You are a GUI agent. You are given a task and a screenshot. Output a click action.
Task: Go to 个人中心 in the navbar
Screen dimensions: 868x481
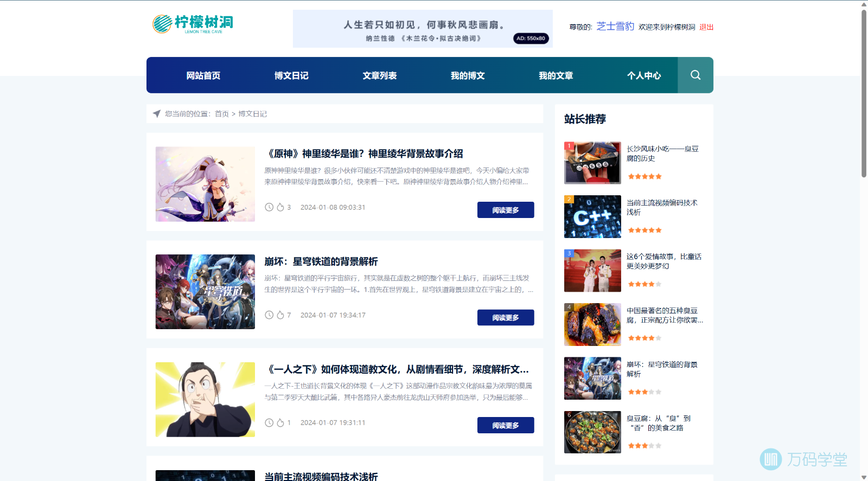[644, 76]
